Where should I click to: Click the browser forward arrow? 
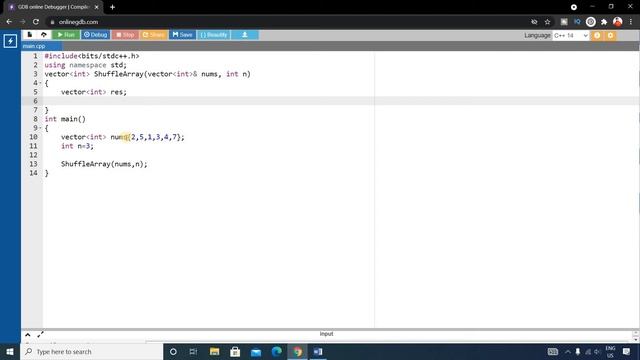(22, 22)
